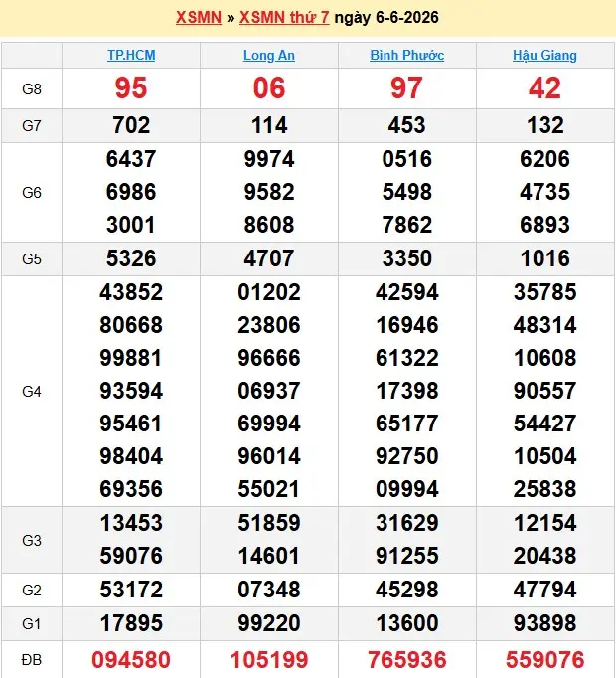Click G4 number 43852
Screen dimensions: 616x678
pos(131,292)
